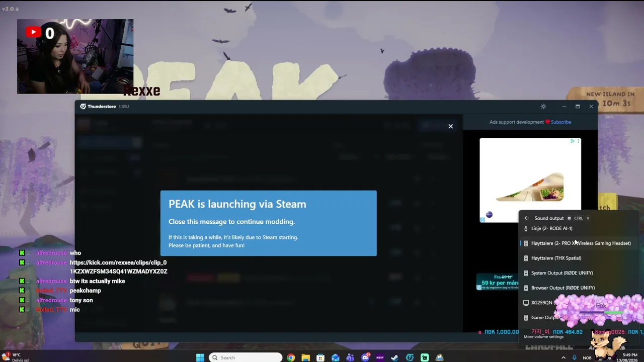Open the advertisement image in Thunderstore
The width and height of the screenshot is (644, 362).
point(530,180)
